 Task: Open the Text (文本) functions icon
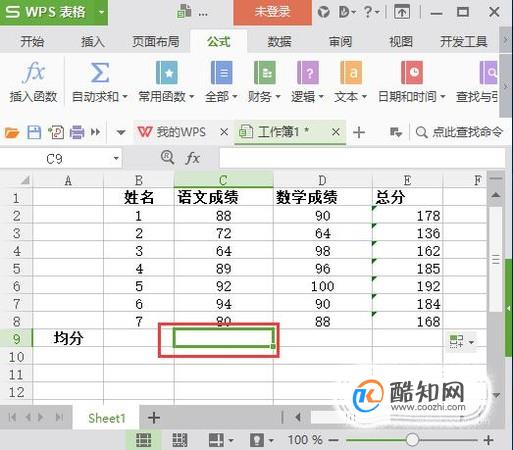pos(351,72)
